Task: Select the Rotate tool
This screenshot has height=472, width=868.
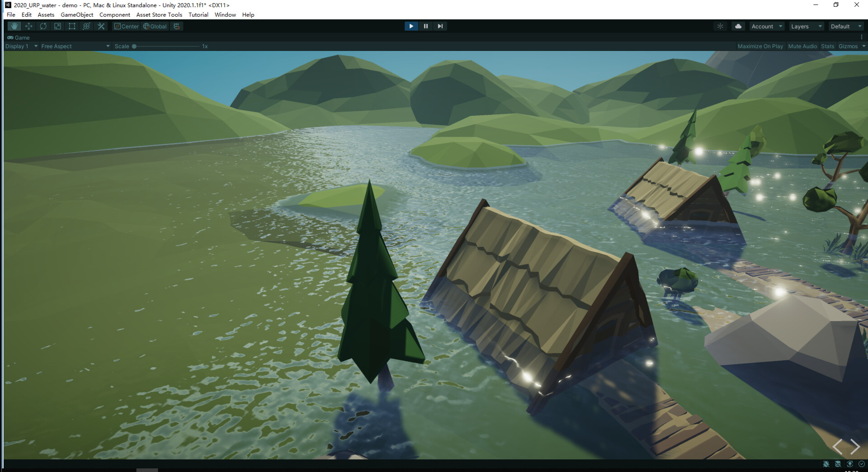Action: pyautogui.click(x=43, y=26)
